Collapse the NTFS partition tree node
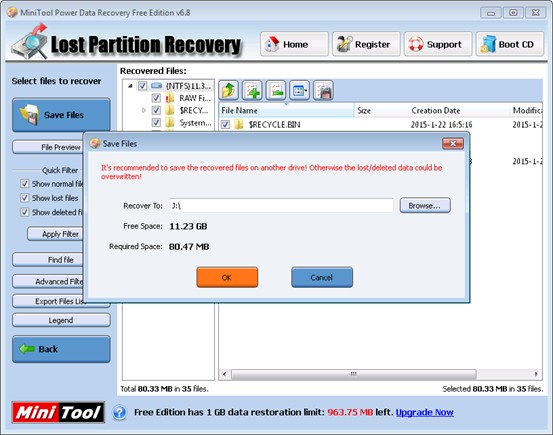The width and height of the screenshot is (553, 435). 130,86
